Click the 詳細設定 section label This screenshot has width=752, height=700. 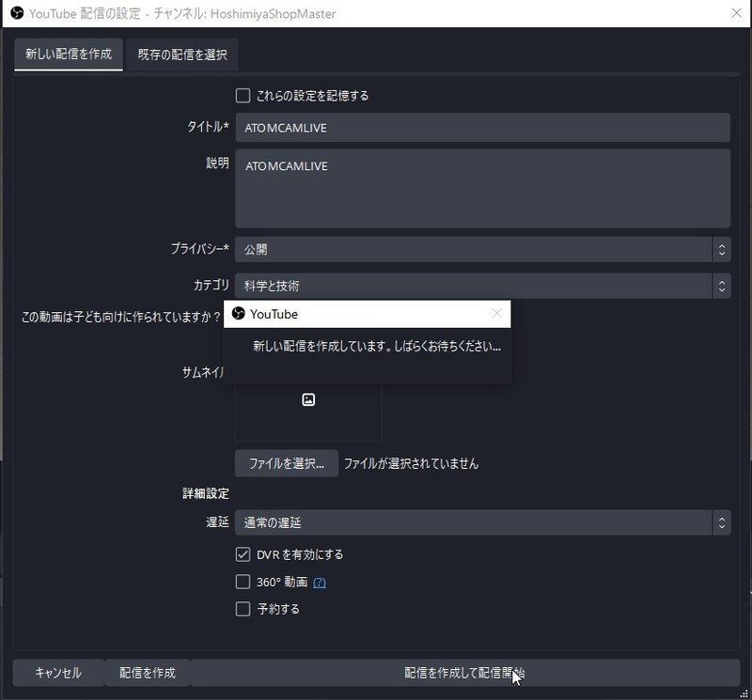click(x=205, y=493)
